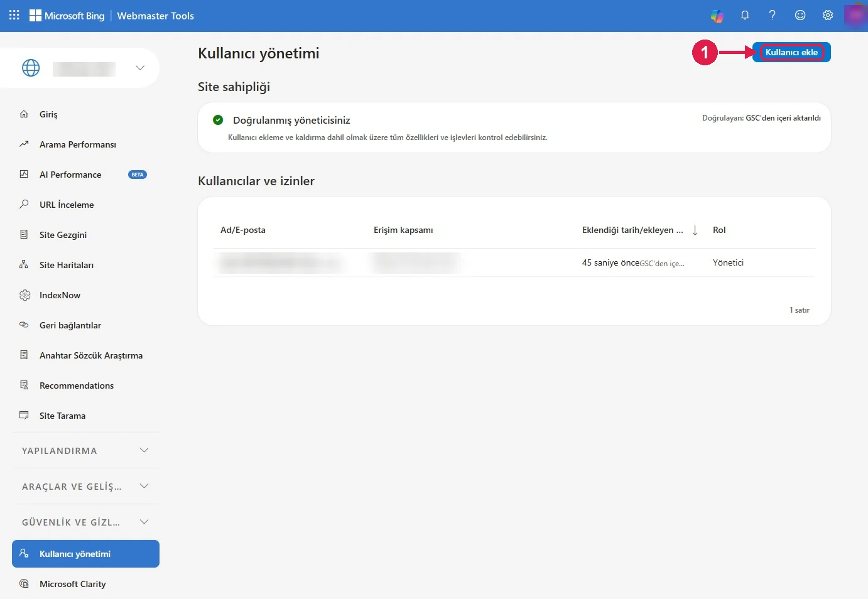The image size is (868, 599).
Task: Click the Erişim kapsamı column header
Action: tap(403, 230)
